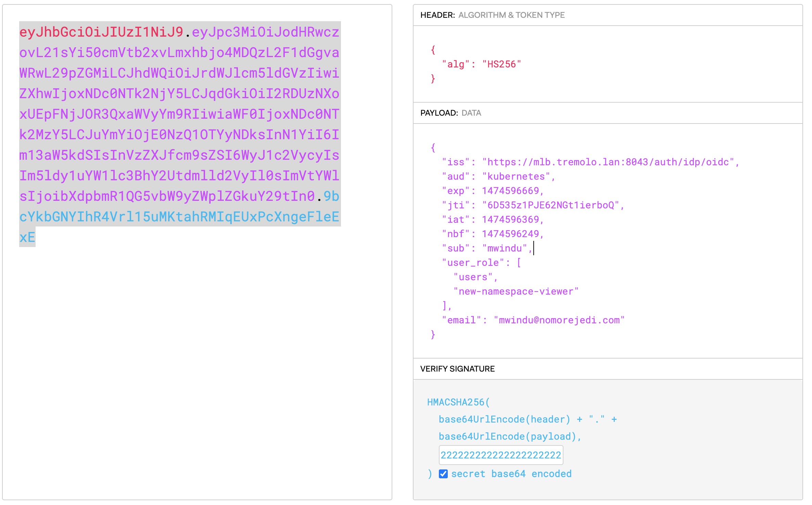Screen dimensions: 812x505
Task: Place cursor after "sub": "mwindu" line
Action: coord(533,248)
